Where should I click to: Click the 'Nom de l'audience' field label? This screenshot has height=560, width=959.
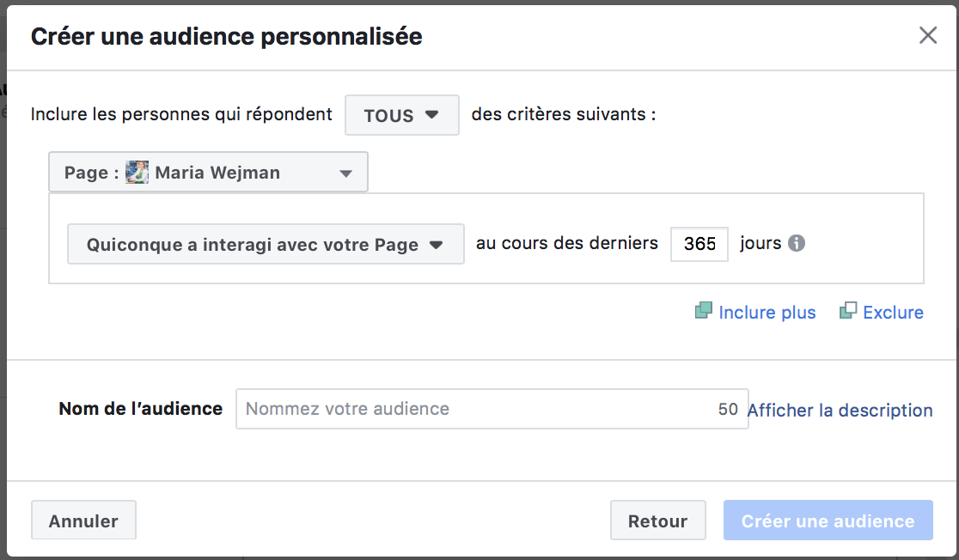(x=140, y=409)
